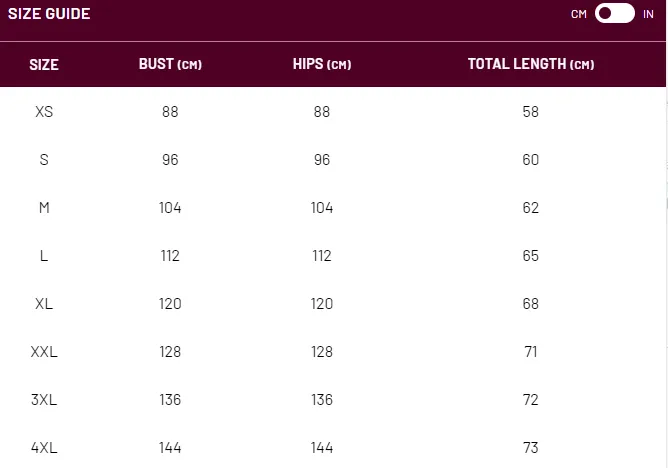Click the bust value 104 for size M
668x468 pixels.
(x=170, y=208)
